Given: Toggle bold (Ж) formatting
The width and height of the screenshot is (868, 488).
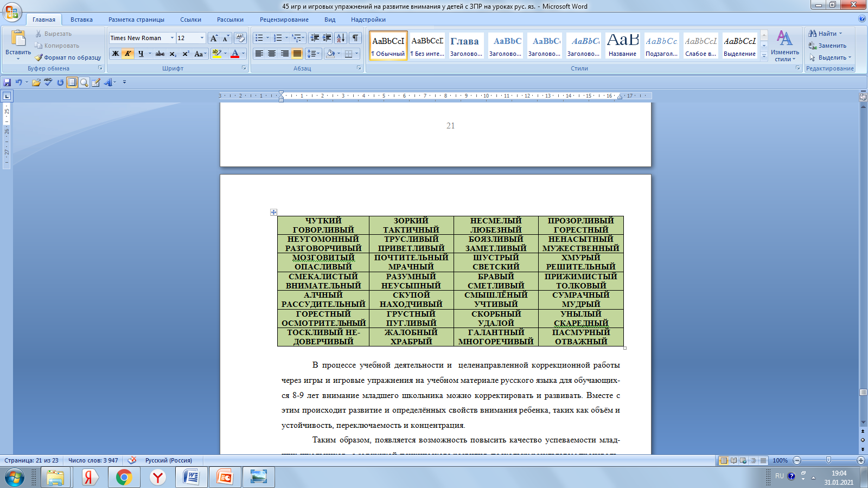Looking at the screenshot, I should pos(116,54).
